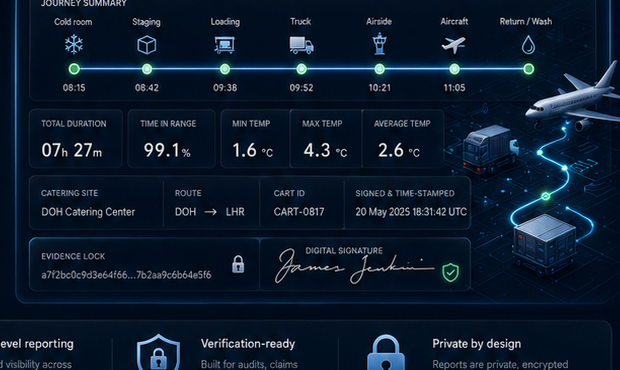
Task: Select the 10:21 Airside timeline node
Action: pyautogui.click(x=379, y=69)
